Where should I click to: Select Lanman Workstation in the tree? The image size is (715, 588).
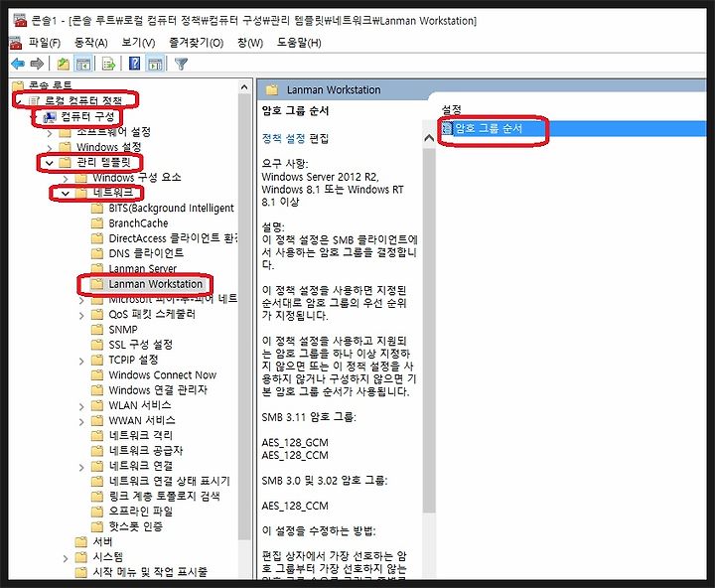155,284
